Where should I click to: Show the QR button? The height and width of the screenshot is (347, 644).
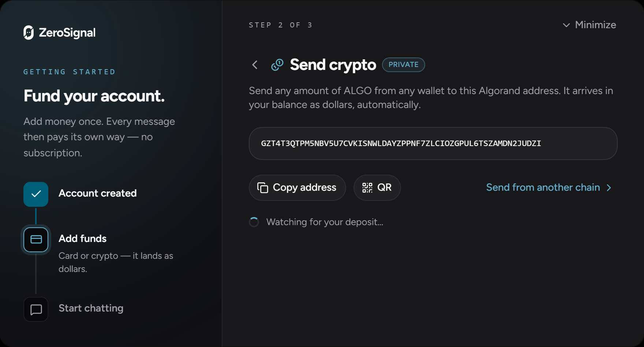(377, 188)
